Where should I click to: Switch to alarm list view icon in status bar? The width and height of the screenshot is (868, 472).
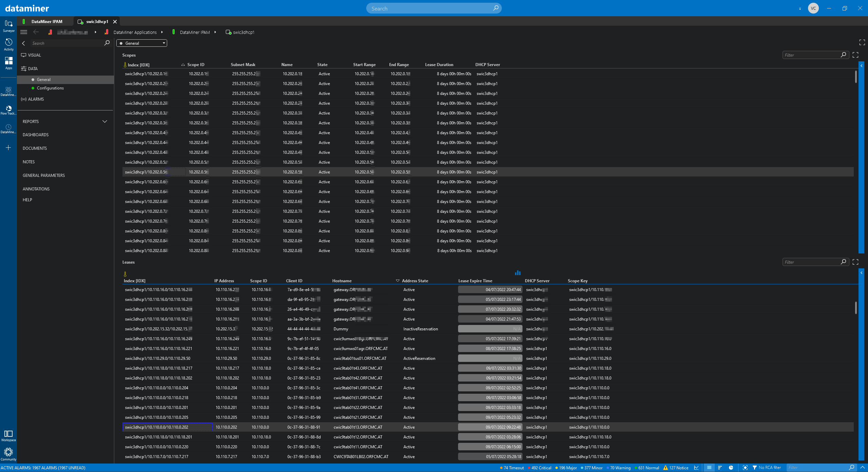pos(709,468)
